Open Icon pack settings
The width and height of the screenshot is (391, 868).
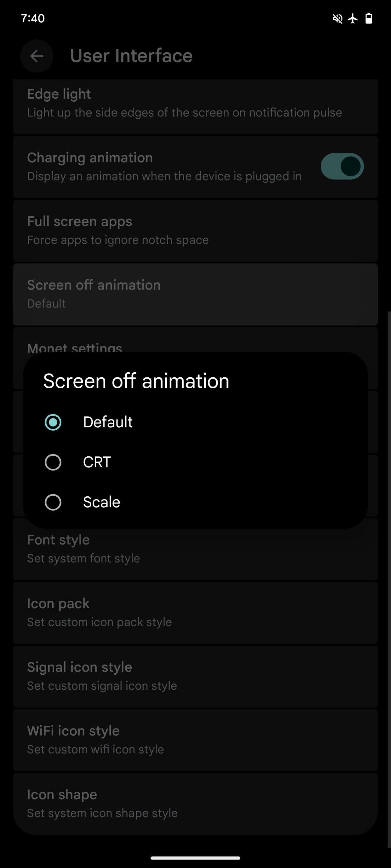click(x=195, y=612)
